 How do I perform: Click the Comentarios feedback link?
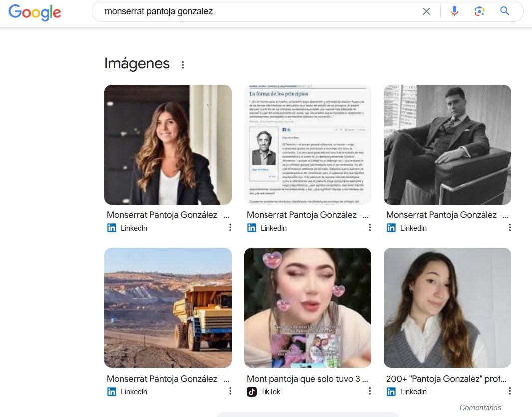click(480, 407)
